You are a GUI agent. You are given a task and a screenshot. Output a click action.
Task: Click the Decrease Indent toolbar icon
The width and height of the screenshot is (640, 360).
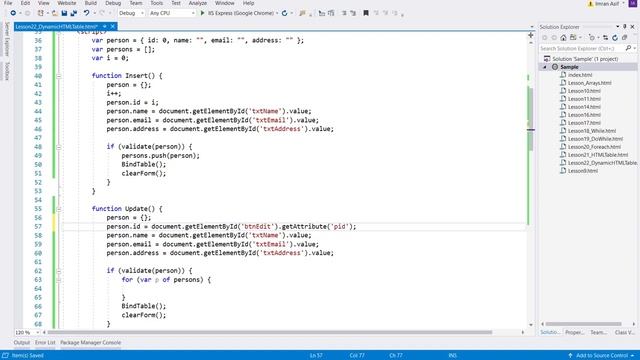[x=322, y=13]
